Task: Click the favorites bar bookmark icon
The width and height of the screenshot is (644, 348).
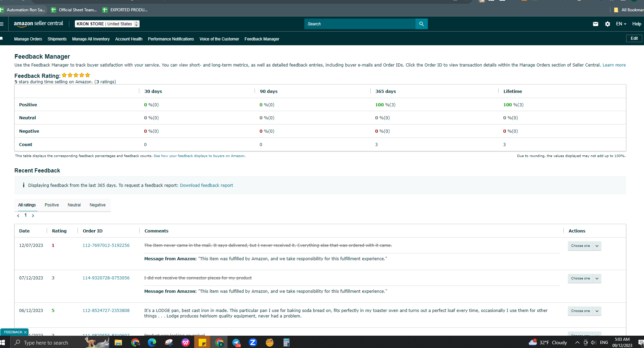Action: point(1,39)
